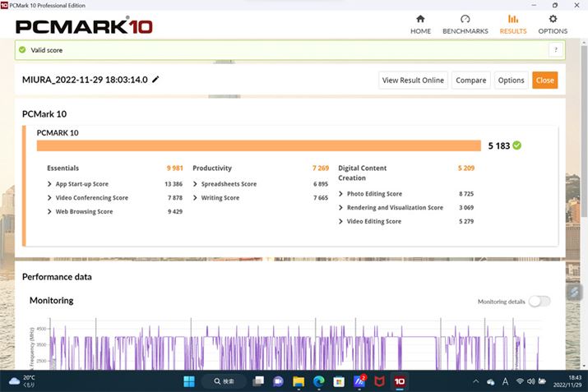Expand Photo Editing Score row

click(x=373, y=194)
